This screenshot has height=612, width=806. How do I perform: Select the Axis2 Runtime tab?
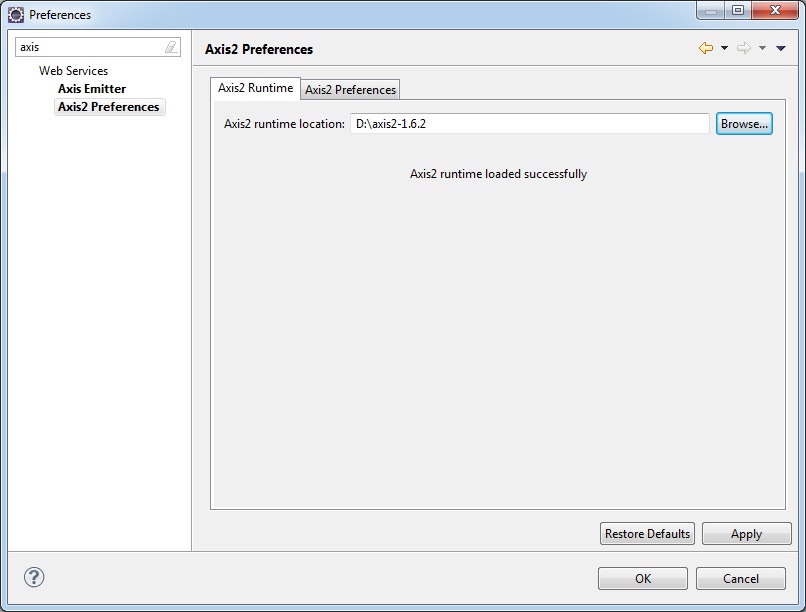point(255,88)
